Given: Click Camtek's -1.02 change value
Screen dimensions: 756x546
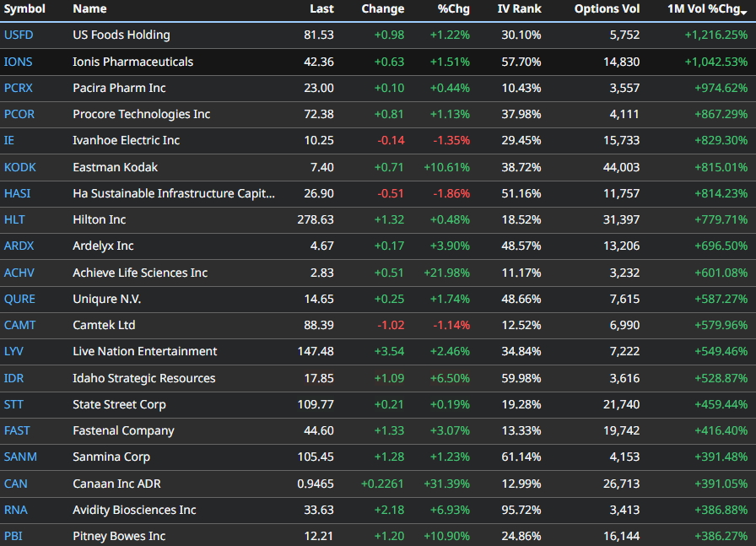Looking at the screenshot, I should point(391,325).
